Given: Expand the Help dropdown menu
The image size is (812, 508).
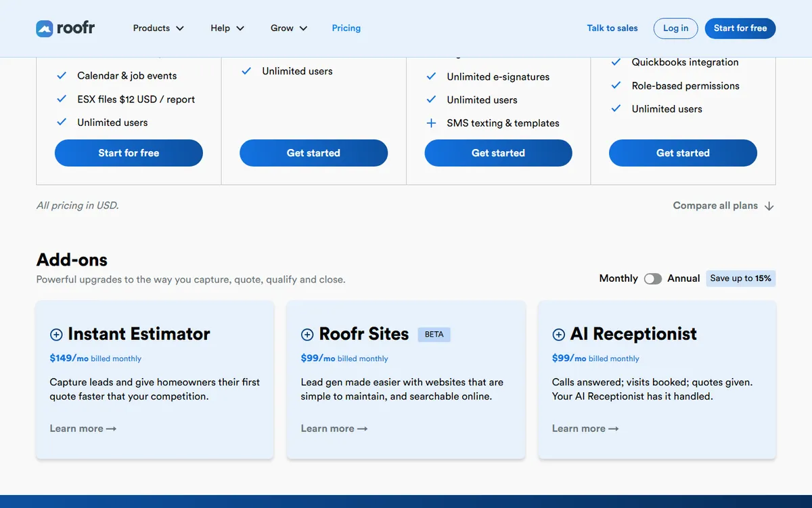Looking at the screenshot, I should click(227, 28).
